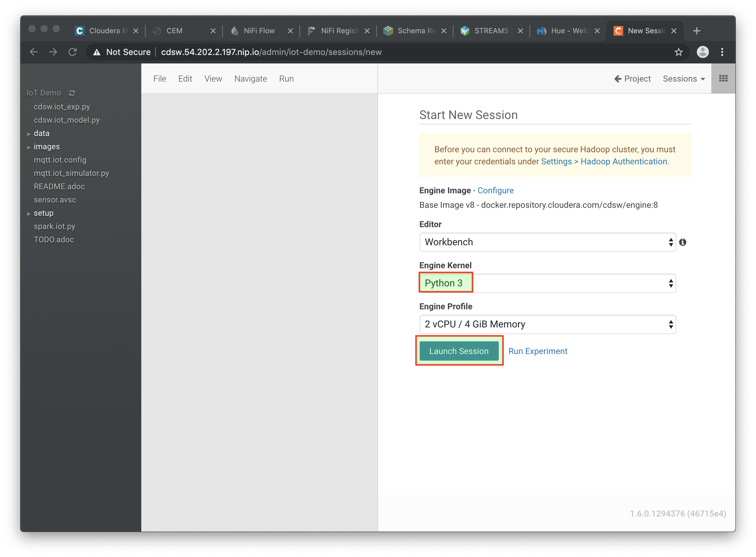The image size is (756, 557).
Task: Switch to the NiFi Flow tab
Action: tap(259, 31)
